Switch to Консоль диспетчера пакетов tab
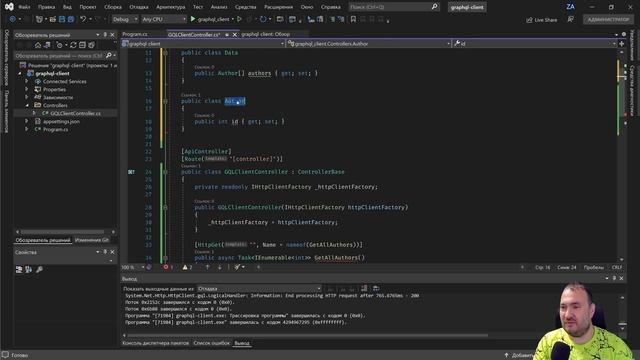The image size is (640, 360). [x=156, y=343]
